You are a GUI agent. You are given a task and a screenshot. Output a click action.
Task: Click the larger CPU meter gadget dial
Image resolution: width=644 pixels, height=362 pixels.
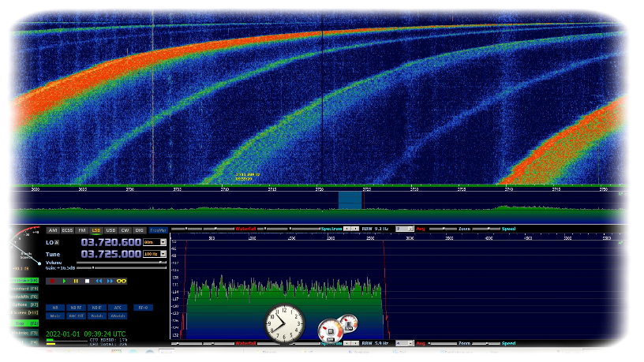coord(330,330)
